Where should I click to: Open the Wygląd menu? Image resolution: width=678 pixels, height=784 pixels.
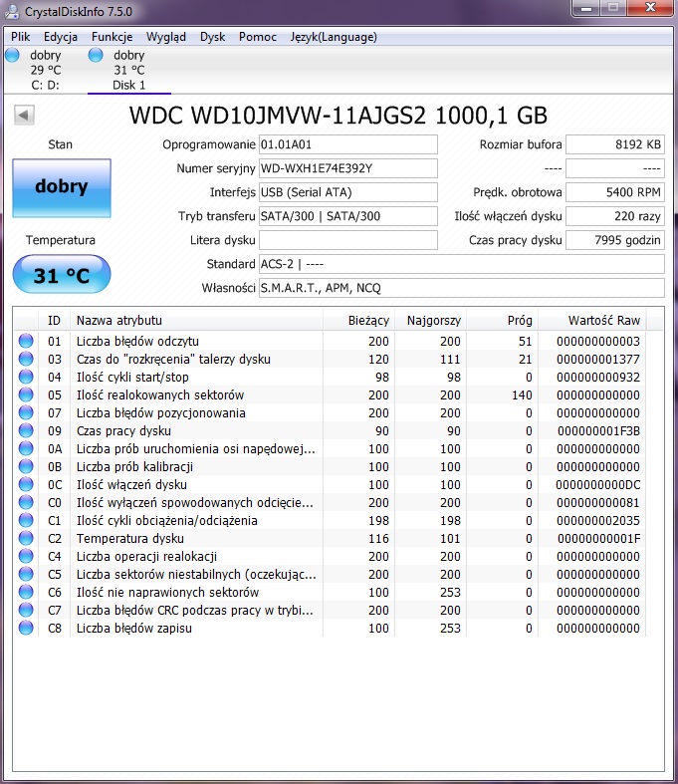[166, 37]
